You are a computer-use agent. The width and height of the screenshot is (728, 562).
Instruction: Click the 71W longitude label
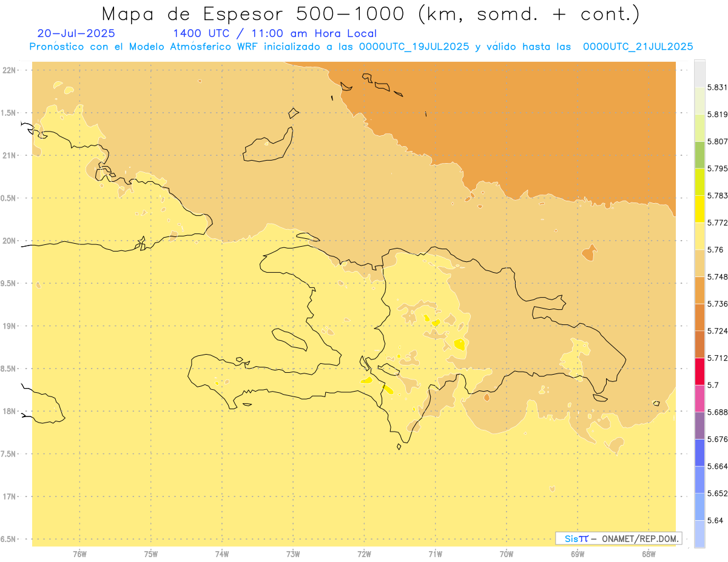(x=435, y=554)
